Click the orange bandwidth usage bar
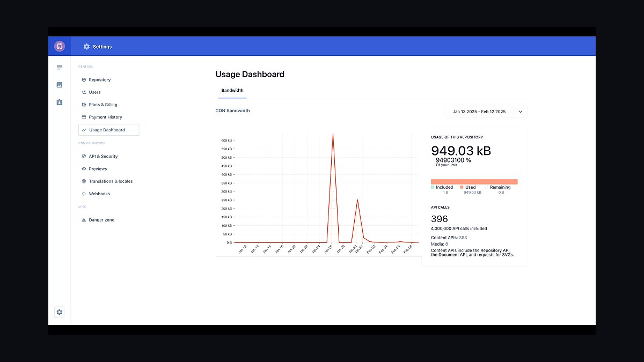Image resolution: width=644 pixels, height=362 pixels. pyautogui.click(x=474, y=182)
